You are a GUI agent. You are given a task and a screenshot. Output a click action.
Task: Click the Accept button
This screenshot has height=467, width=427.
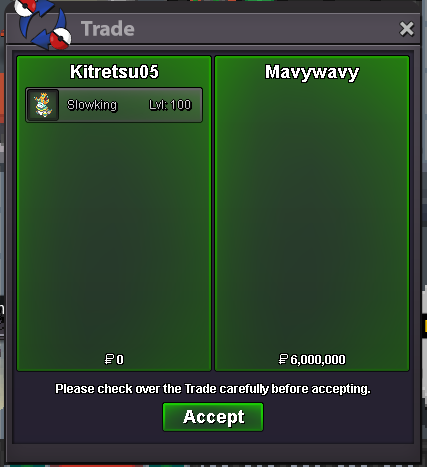(213, 417)
